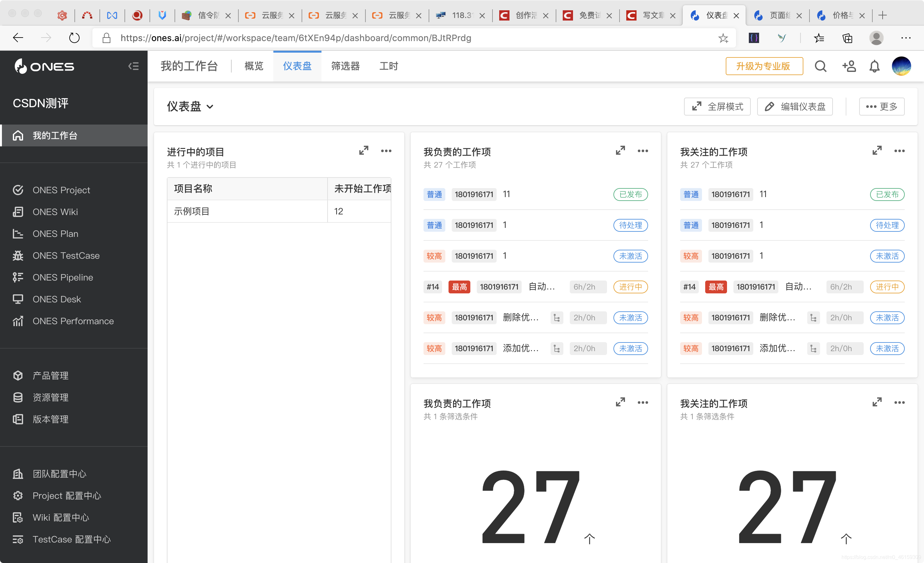Screen dimensions: 924x563
Task: Open a new browser tab
Action: [882, 15]
